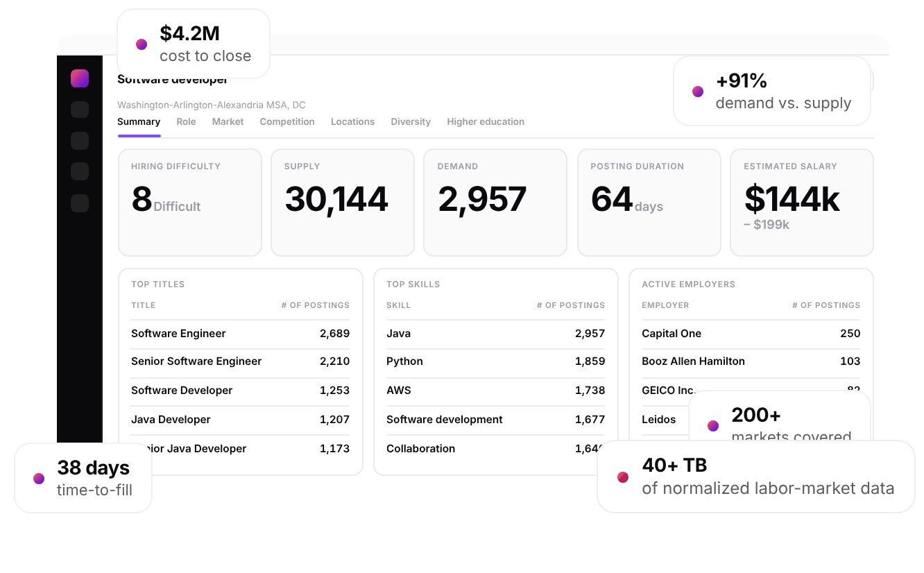924x573 pixels.
Task: Click the 38 days time-to-fill badge
Action: (x=83, y=478)
